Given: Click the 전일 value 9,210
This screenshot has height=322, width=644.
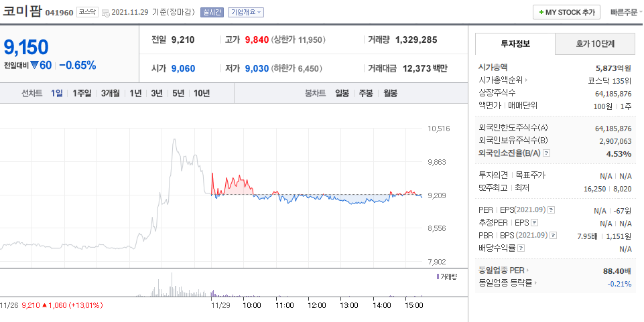Looking at the screenshot, I should 183,39.
